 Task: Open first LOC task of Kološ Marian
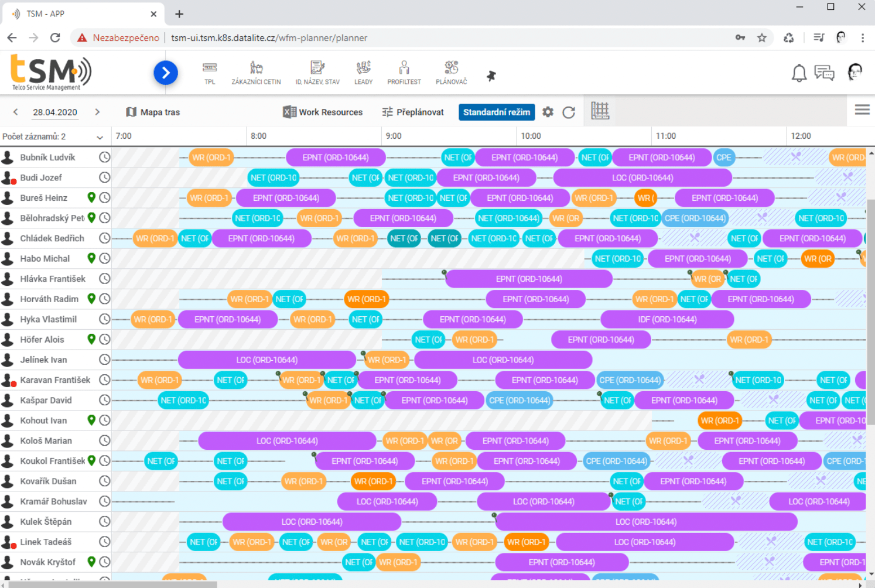(287, 440)
